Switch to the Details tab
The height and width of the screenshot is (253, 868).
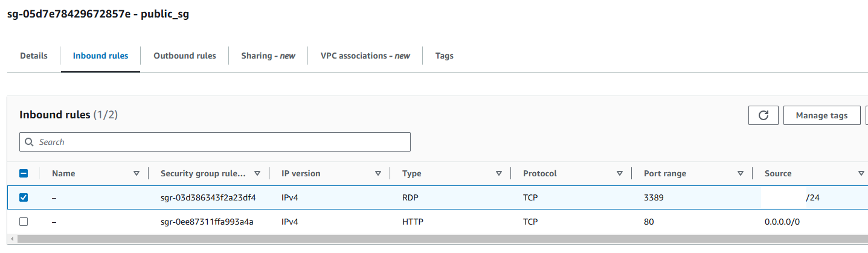(34, 56)
